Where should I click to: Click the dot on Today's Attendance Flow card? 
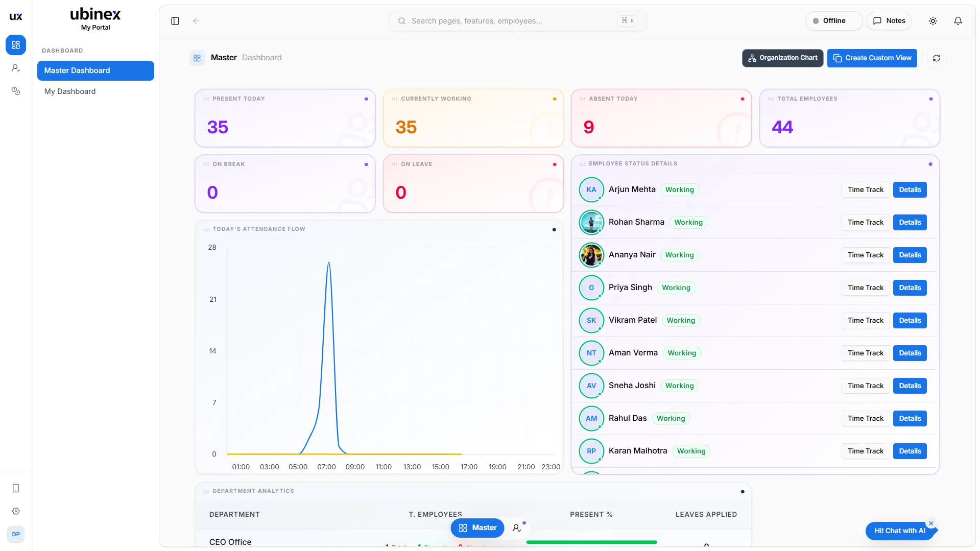tap(554, 230)
